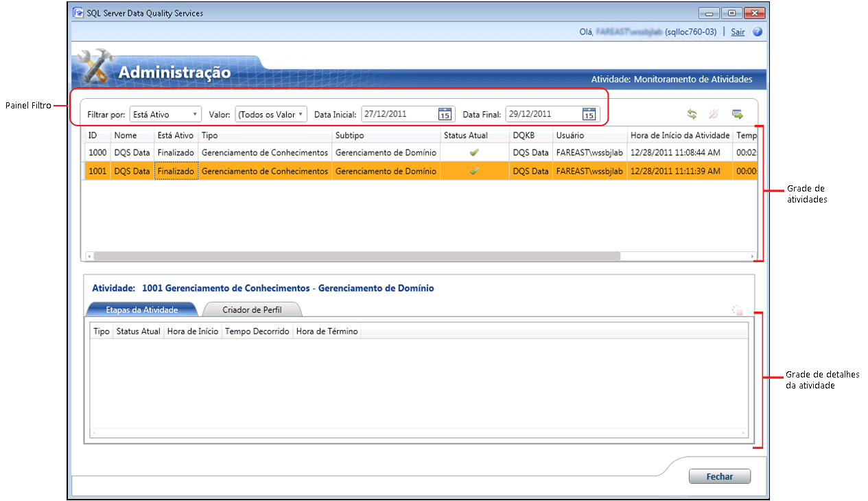Click the green checkmark status of activity 1001
Viewport: 868px width, 501px height.
click(474, 171)
